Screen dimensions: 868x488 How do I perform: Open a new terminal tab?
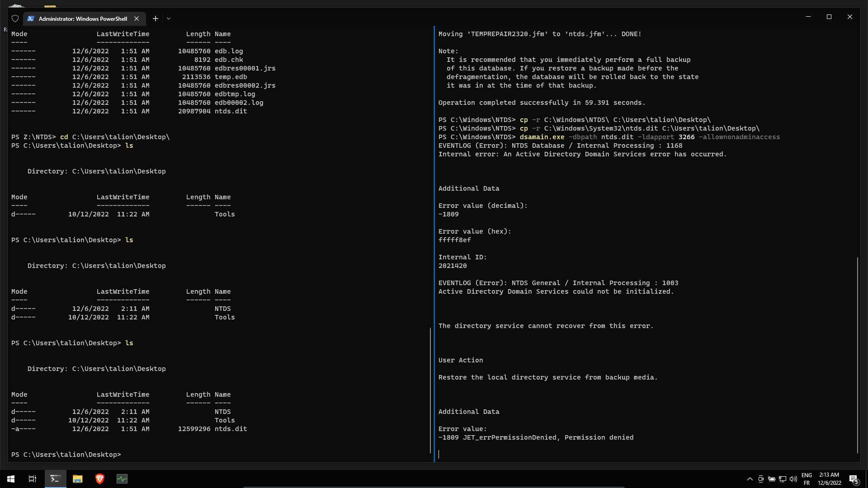(156, 19)
